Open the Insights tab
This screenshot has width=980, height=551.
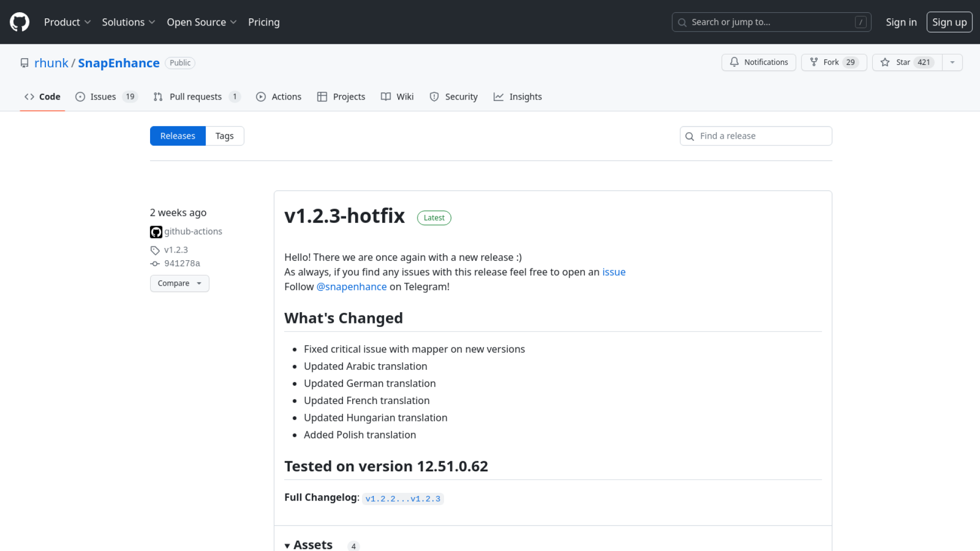pyautogui.click(x=525, y=97)
